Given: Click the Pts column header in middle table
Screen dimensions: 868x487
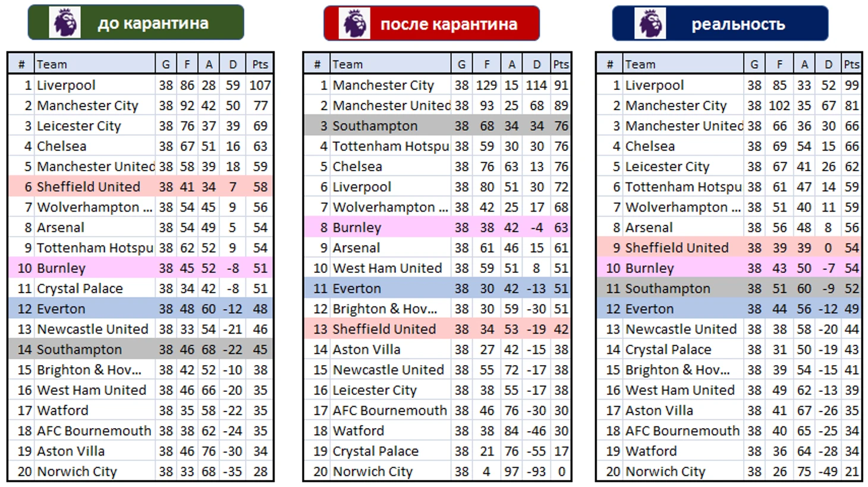Looking at the screenshot, I should [x=561, y=64].
